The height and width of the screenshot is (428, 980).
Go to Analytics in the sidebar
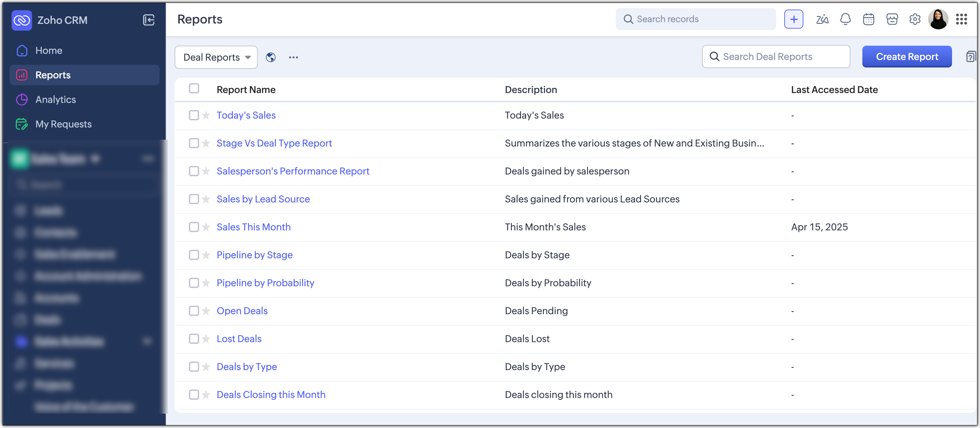56,100
